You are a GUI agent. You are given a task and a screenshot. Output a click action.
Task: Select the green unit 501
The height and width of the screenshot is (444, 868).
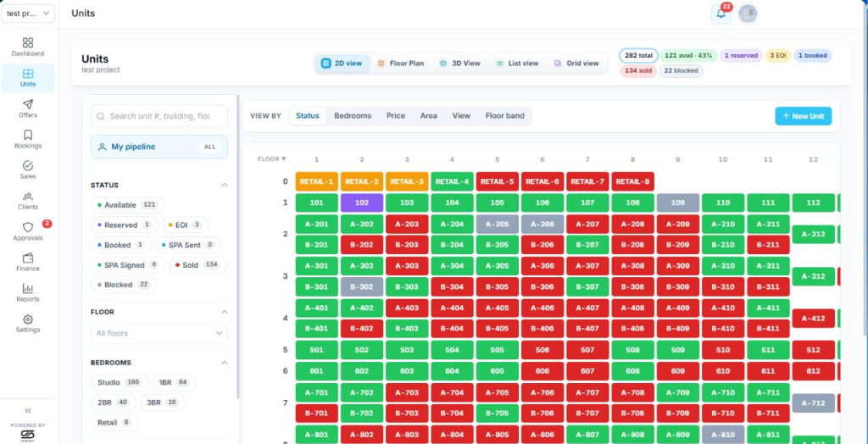[x=317, y=350]
